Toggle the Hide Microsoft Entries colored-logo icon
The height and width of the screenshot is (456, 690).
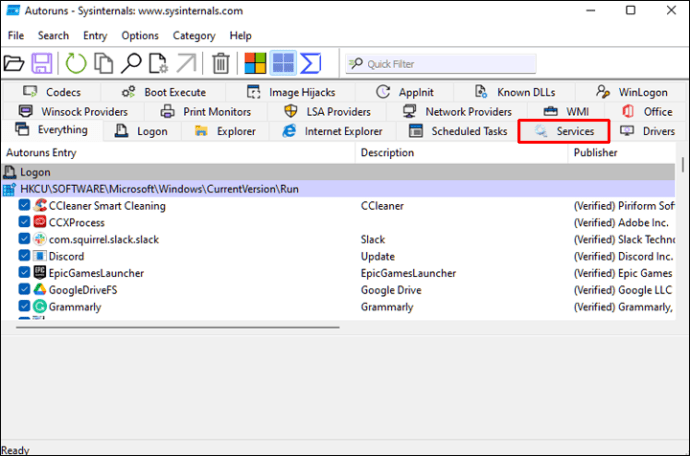(256, 64)
